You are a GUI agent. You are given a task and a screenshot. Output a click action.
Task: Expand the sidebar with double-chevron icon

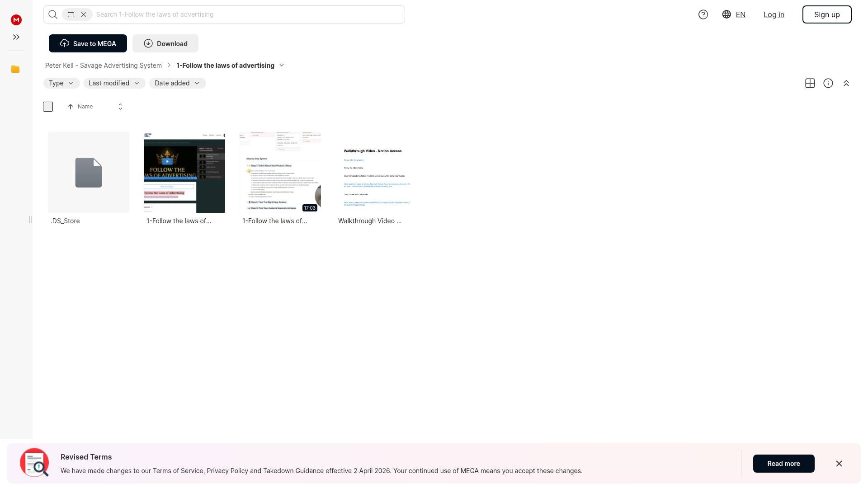tap(16, 37)
